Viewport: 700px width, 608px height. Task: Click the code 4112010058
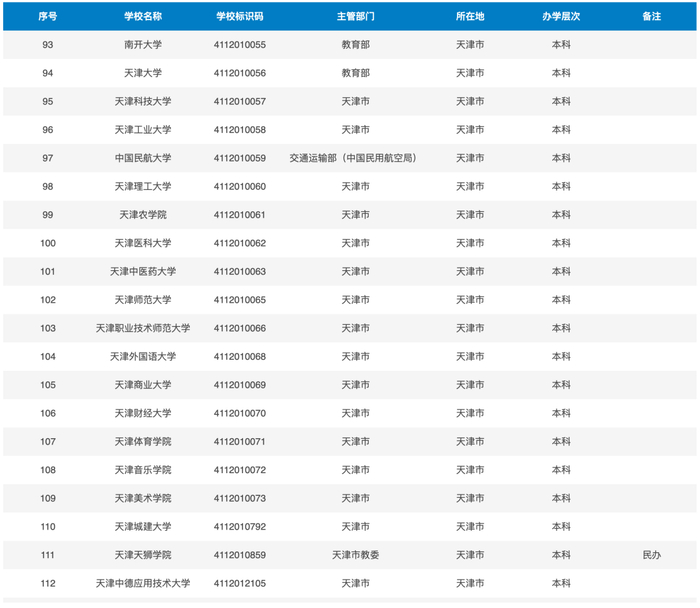click(240, 129)
